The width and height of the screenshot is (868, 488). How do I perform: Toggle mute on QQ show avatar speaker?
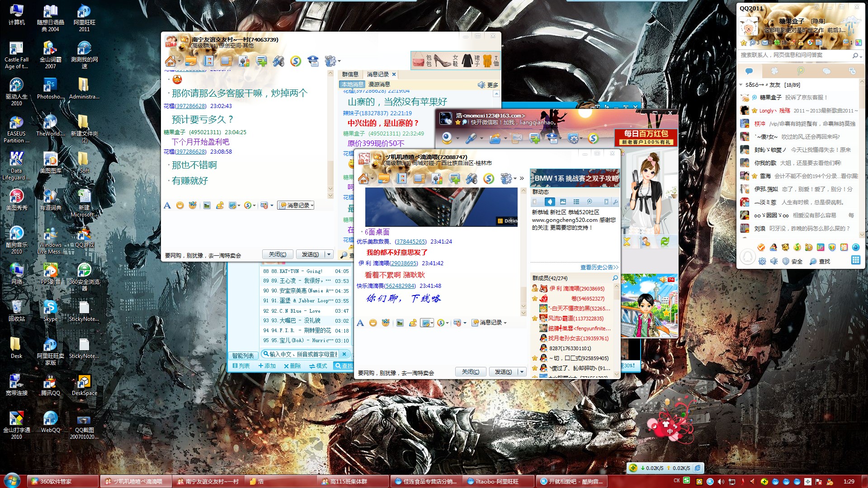pyautogui.click(x=663, y=280)
